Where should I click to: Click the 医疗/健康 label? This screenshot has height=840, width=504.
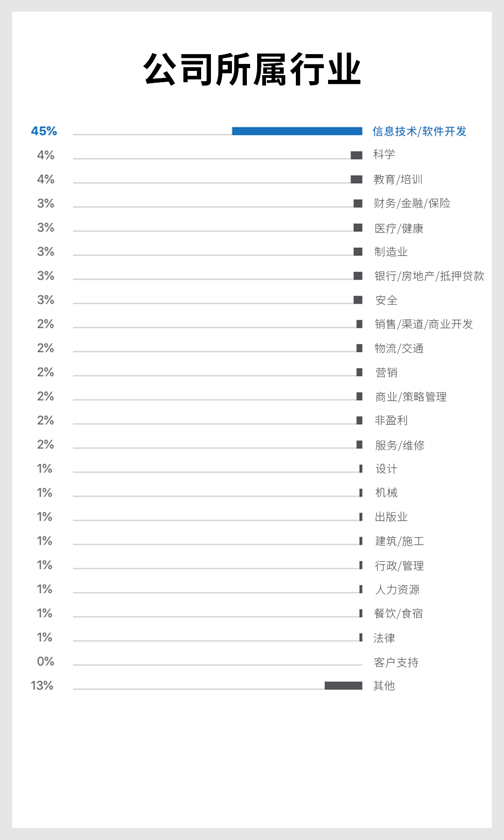[399, 228]
